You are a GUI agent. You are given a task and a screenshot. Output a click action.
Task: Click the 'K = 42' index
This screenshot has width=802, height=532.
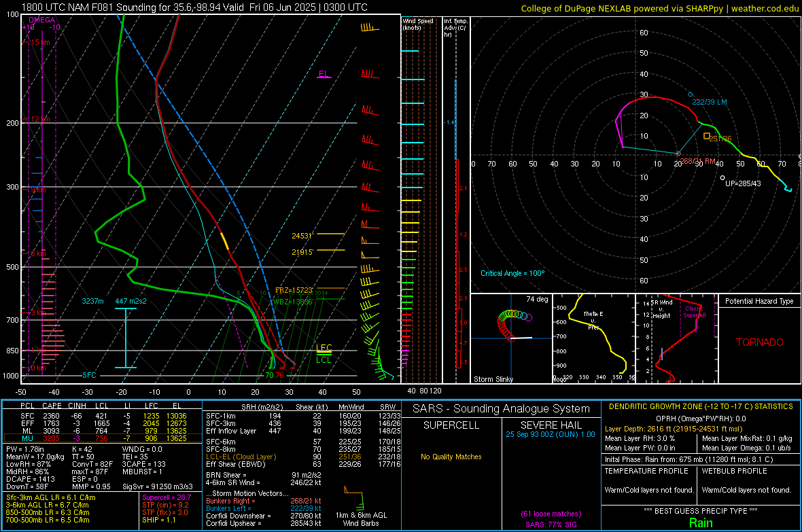click(x=82, y=449)
